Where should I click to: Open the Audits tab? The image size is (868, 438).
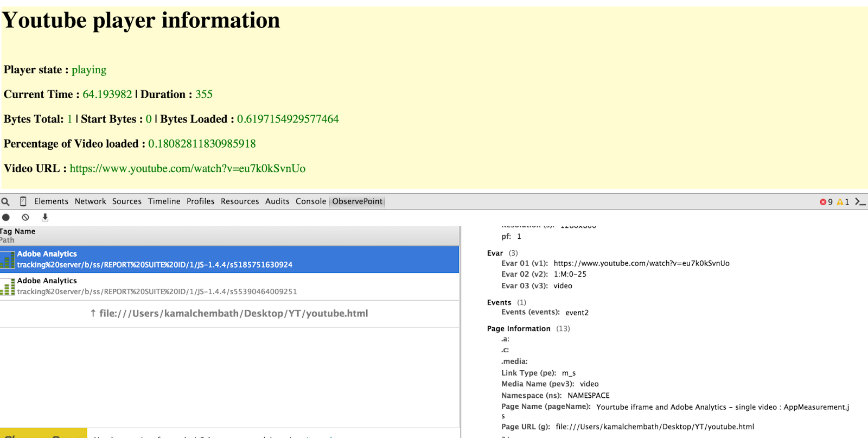click(x=277, y=201)
